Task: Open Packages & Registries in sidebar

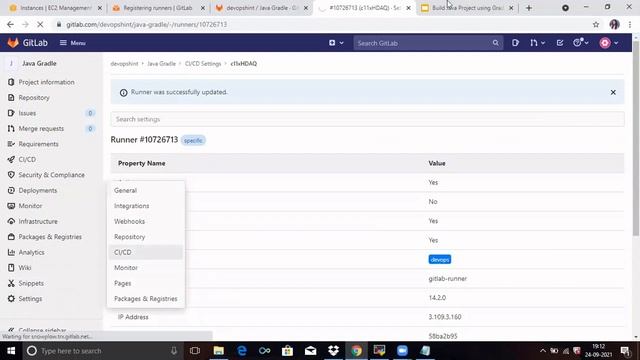Action: pos(51,237)
